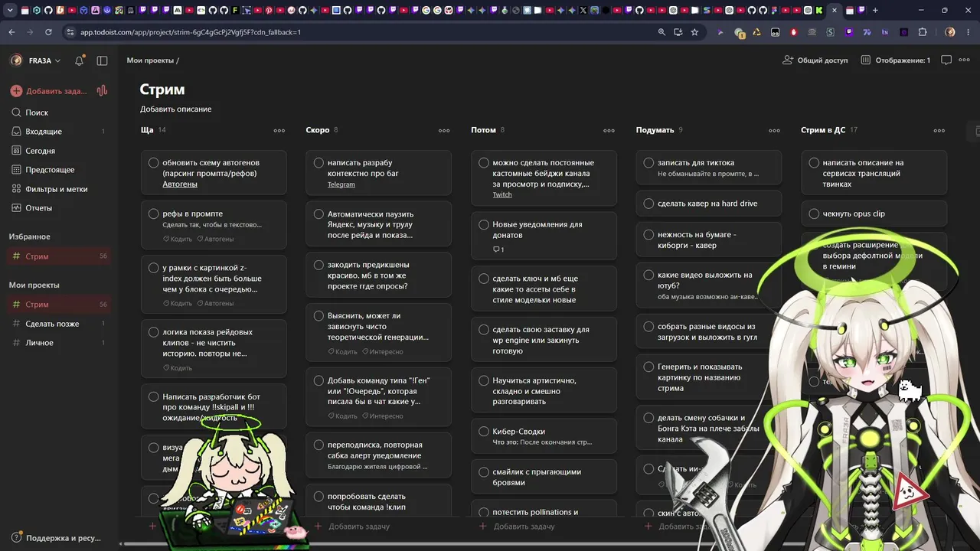Viewport: 980px width, 551px height.
Task: Open the notifications bell
Action: click(79, 60)
